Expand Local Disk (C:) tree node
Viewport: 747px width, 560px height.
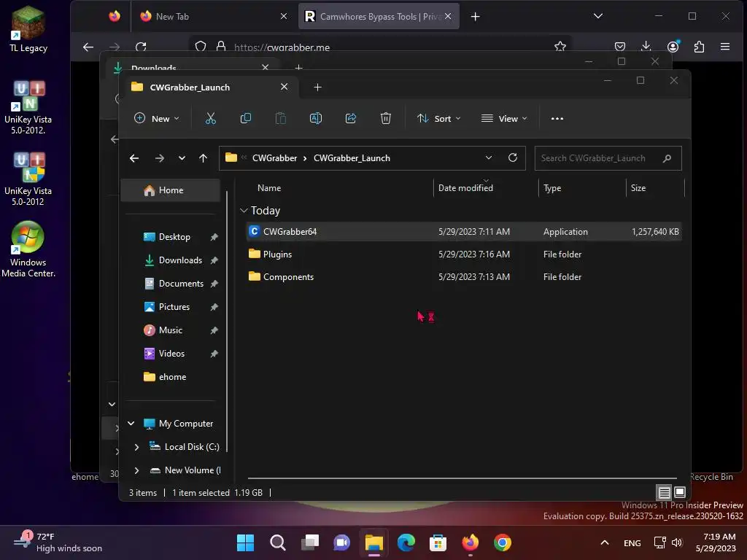click(x=136, y=447)
